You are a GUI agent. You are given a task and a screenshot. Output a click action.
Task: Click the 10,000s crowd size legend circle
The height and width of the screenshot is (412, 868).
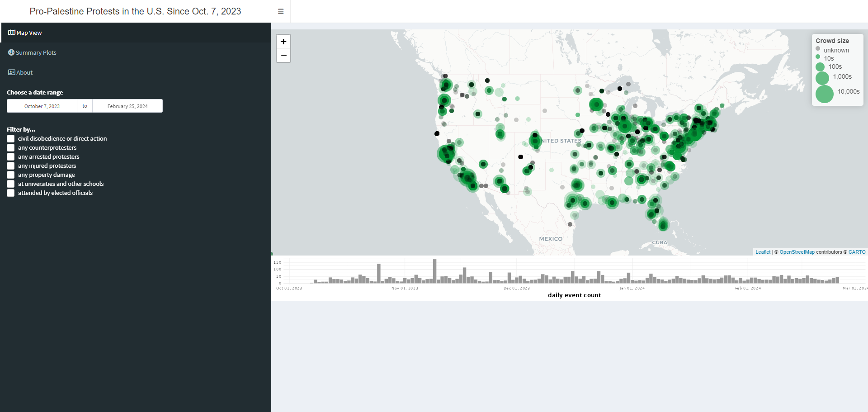[x=824, y=94]
